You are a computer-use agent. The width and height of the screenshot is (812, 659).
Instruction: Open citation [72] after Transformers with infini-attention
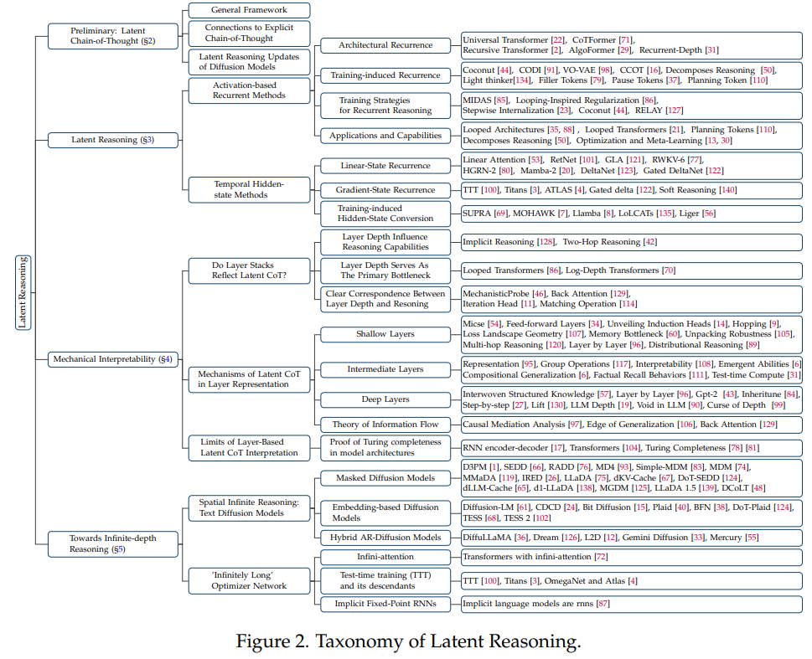click(601, 557)
